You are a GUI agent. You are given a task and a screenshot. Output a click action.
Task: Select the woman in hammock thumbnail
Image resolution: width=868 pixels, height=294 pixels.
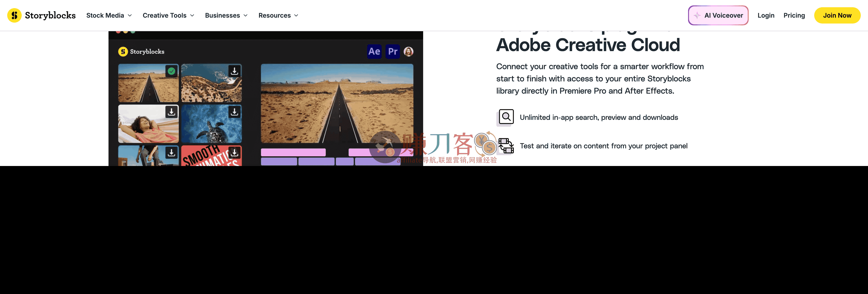point(148,124)
